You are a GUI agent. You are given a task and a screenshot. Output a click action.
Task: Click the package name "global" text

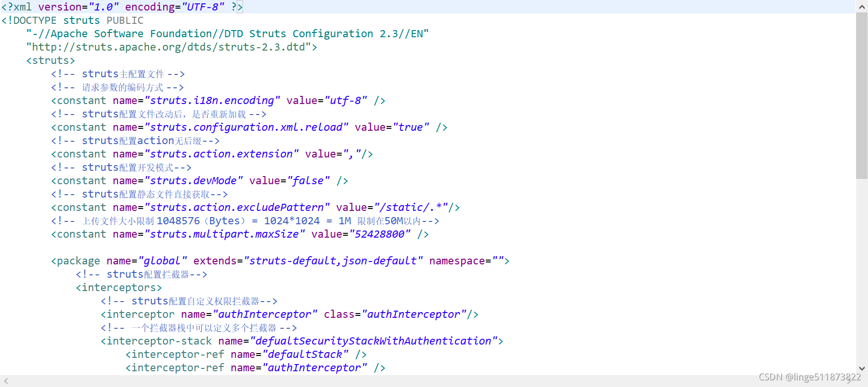162,261
